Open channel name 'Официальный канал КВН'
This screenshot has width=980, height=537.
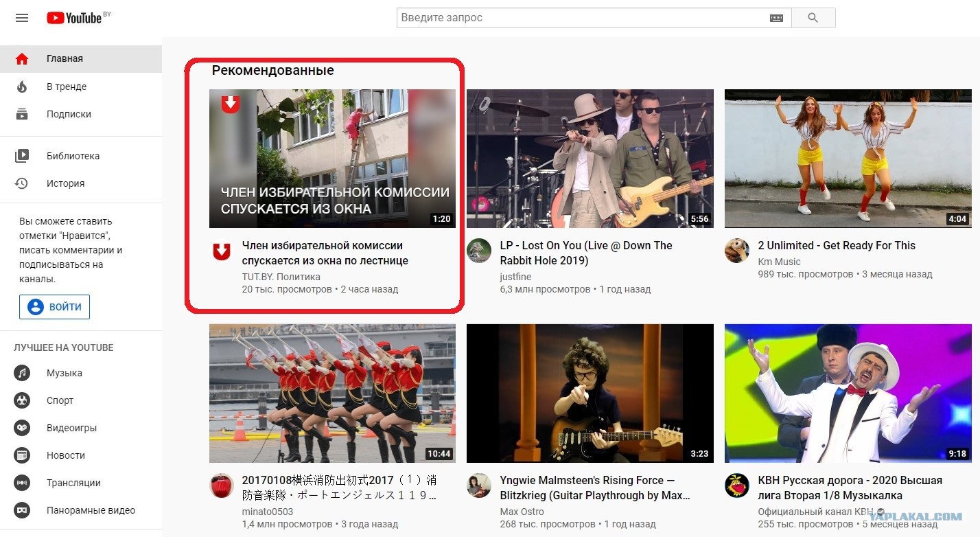(x=815, y=512)
